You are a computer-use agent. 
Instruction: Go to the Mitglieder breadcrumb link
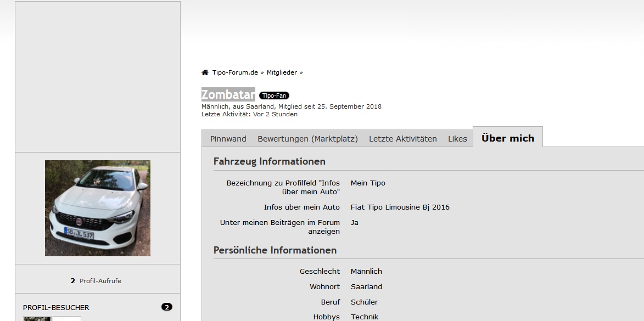pyautogui.click(x=282, y=72)
